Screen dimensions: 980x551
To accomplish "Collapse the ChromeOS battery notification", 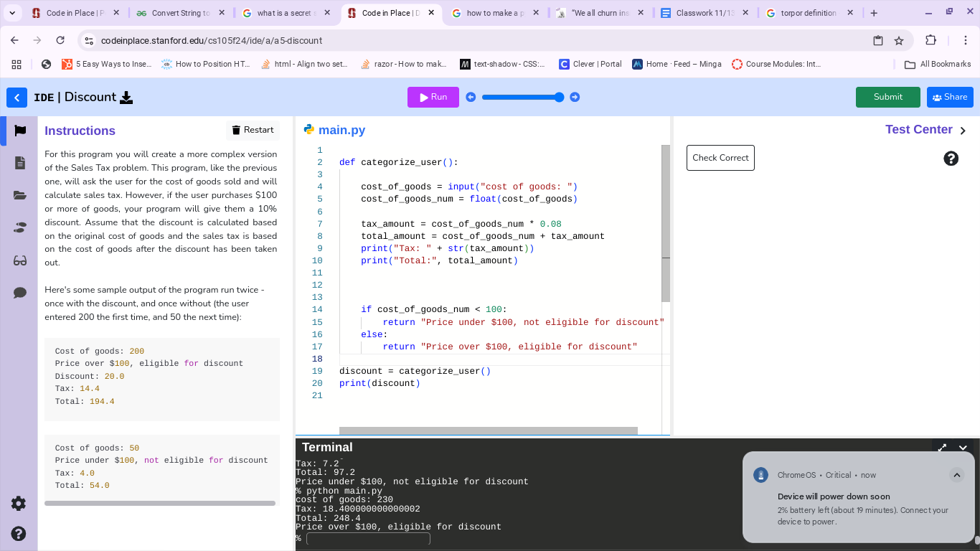I will click(x=956, y=475).
